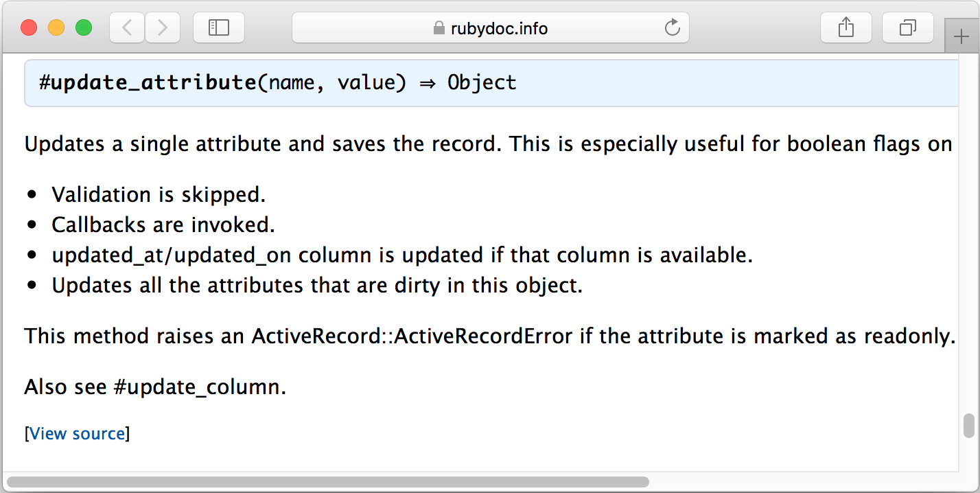The width and height of the screenshot is (980, 493).
Task: Click the horizontal scrollbar at page bottom
Action: pos(329,481)
